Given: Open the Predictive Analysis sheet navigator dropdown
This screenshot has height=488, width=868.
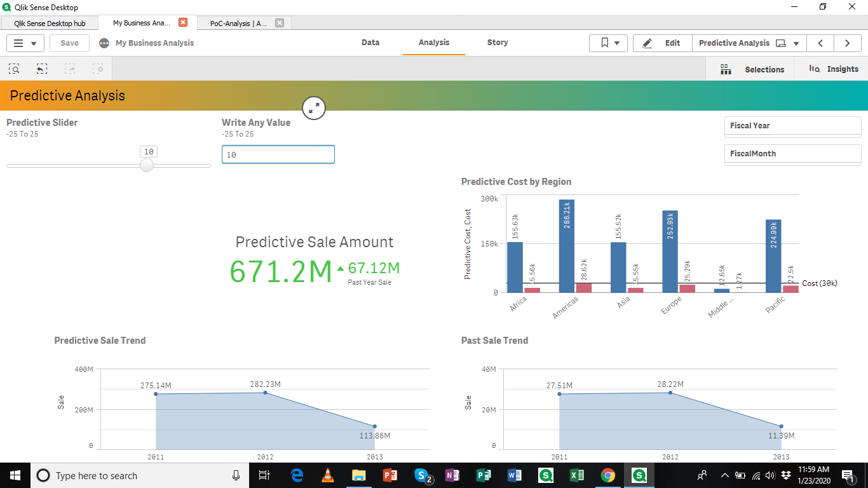Looking at the screenshot, I should point(795,43).
